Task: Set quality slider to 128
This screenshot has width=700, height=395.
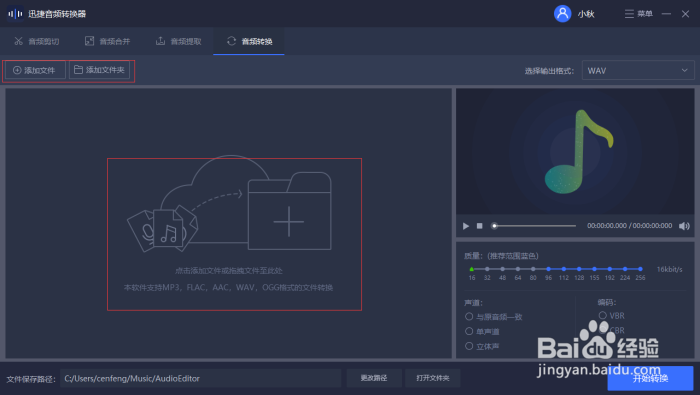Action: point(579,269)
